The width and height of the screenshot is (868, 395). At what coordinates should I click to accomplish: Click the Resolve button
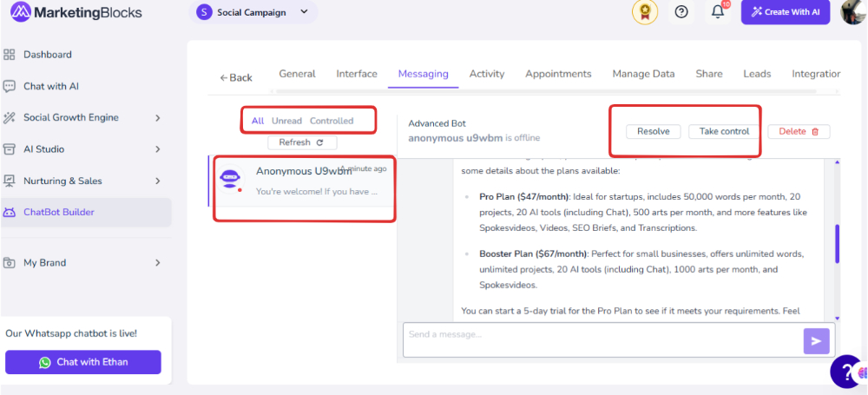coord(654,131)
